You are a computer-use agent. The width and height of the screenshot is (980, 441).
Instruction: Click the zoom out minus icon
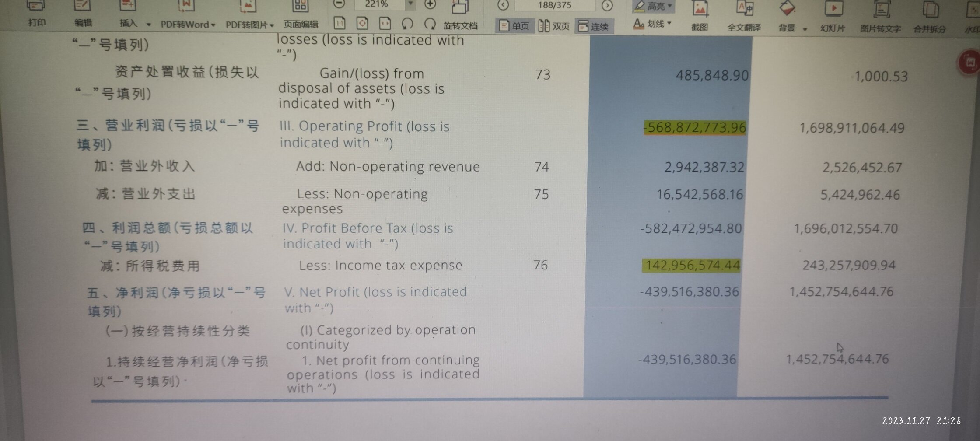click(339, 4)
